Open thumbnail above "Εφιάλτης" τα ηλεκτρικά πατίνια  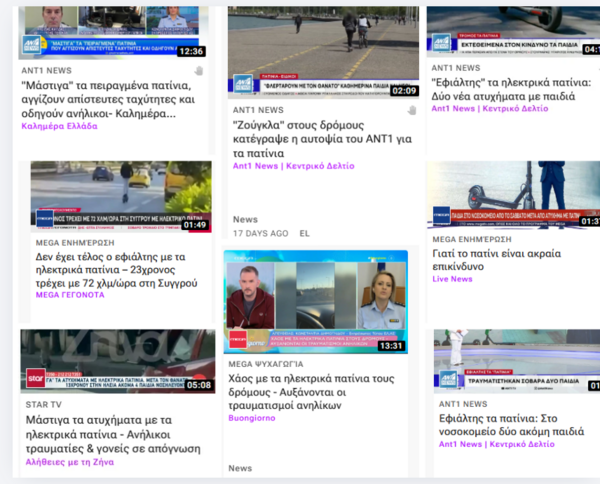point(513,31)
